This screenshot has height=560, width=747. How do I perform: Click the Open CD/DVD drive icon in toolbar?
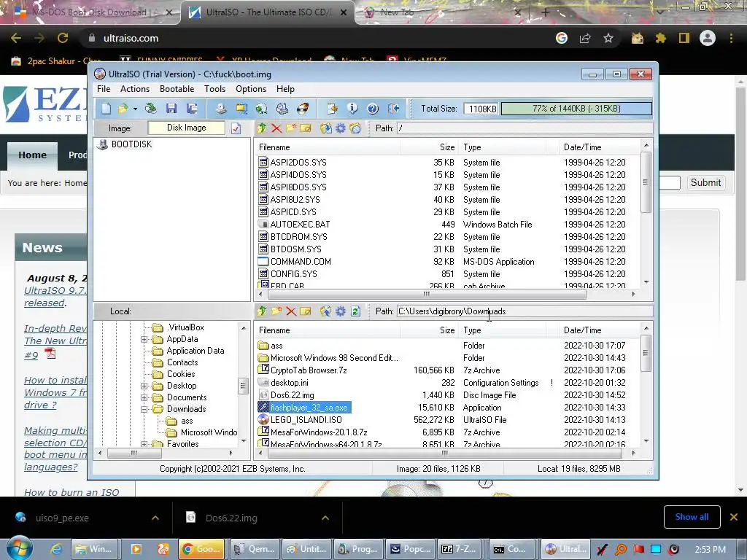(150, 109)
